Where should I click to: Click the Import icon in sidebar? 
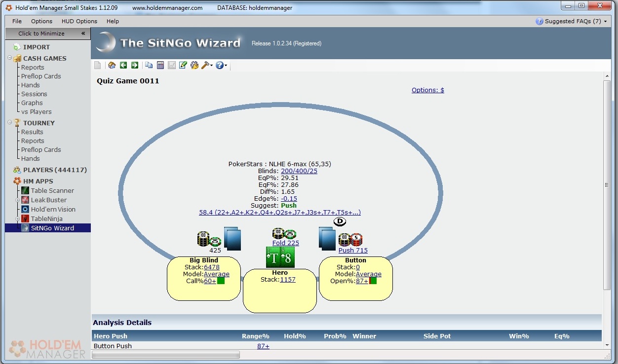17,47
